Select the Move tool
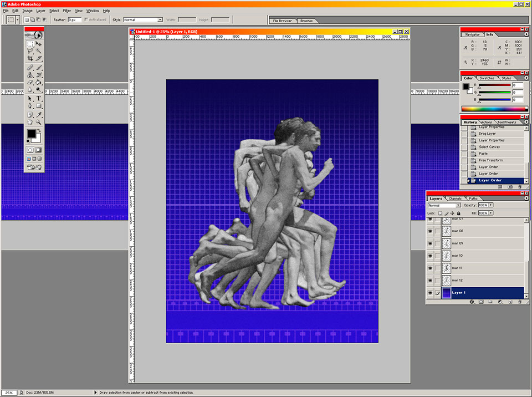Viewport: 532px width, 397px height. tap(39, 44)
